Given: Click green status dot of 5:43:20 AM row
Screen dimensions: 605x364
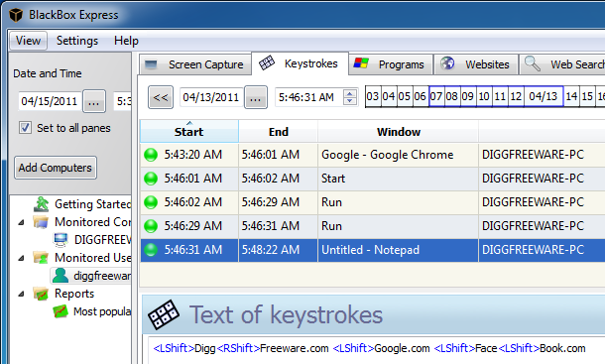Looking at the screenshot, I should pos(151,155).
